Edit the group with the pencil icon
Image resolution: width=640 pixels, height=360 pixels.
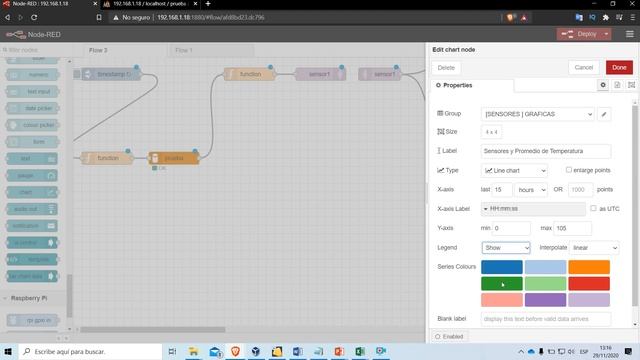point(604,114)
